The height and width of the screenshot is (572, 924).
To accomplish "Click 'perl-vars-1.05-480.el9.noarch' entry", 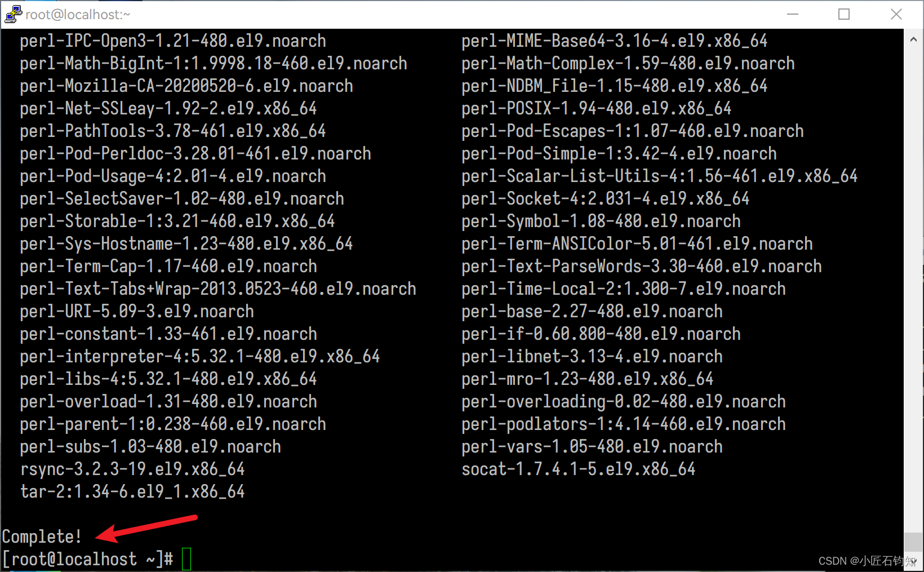I will pos(592,447).
